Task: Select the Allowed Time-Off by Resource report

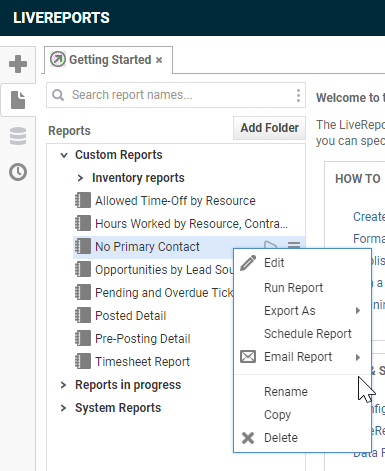Action: pos(175,201)
